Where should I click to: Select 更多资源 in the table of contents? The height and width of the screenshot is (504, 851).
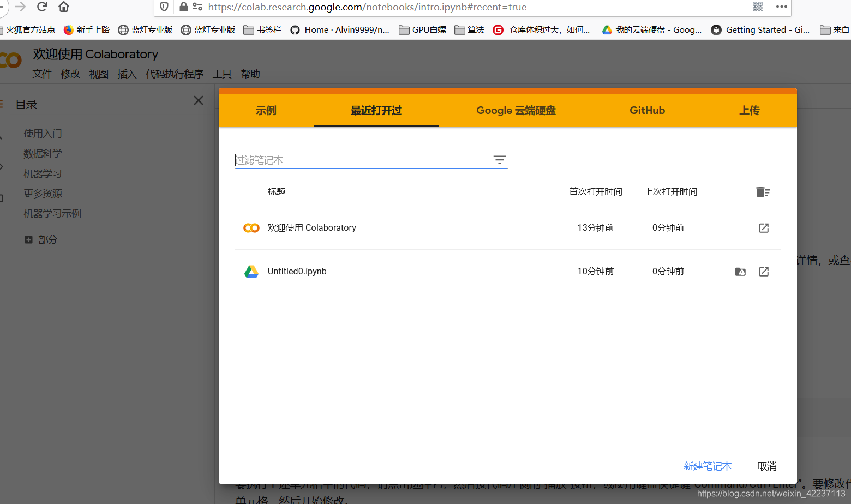(43, 194)
